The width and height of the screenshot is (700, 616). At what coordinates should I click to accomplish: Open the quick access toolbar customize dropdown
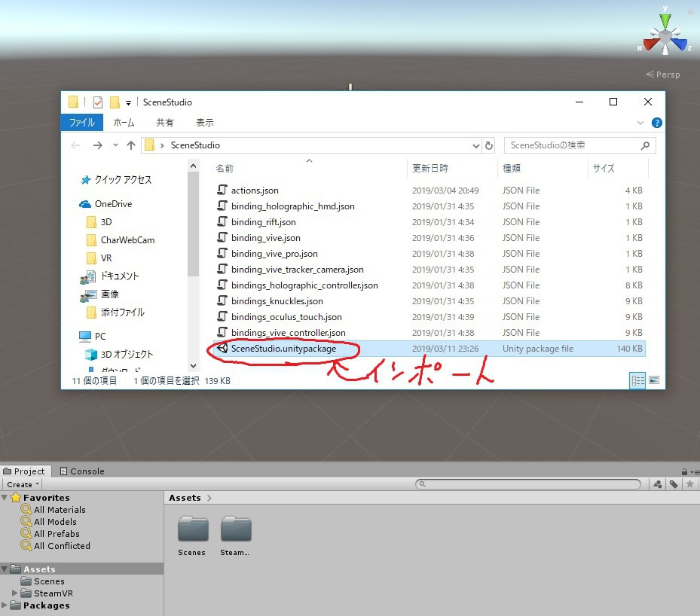click(128, 103)
